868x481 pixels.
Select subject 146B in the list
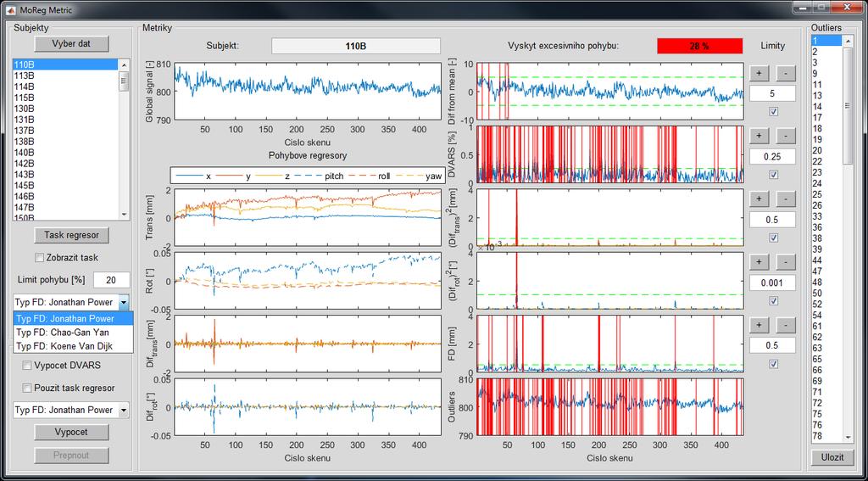[x=66, y=196]
